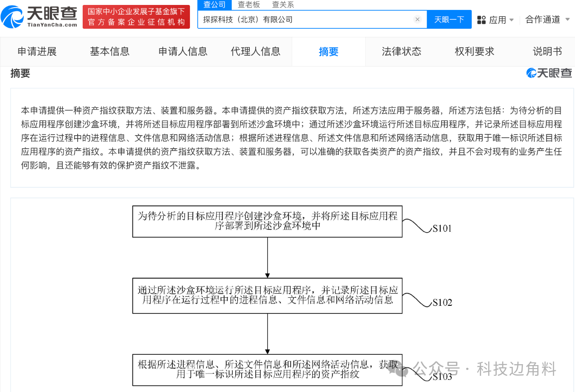Open the TianYanCha logo homepage
This screenshot has width=575, height=392.
pos(39,17)
